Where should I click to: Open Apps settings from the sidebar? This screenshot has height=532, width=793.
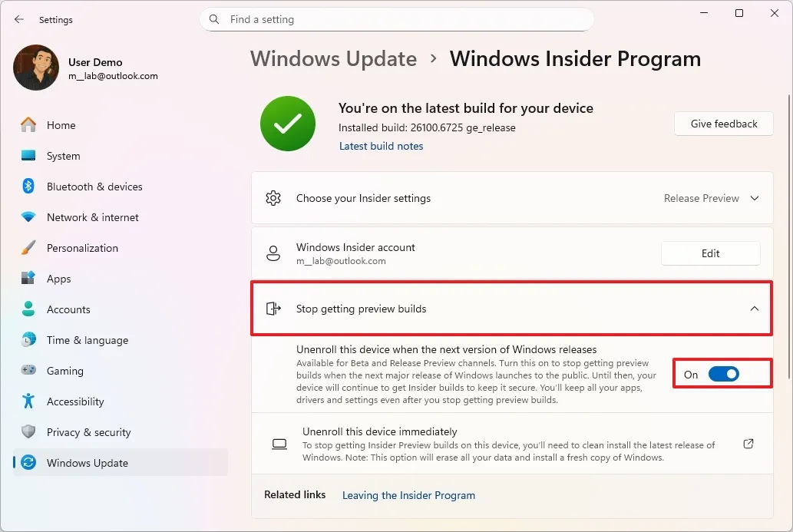pos(28,279)
